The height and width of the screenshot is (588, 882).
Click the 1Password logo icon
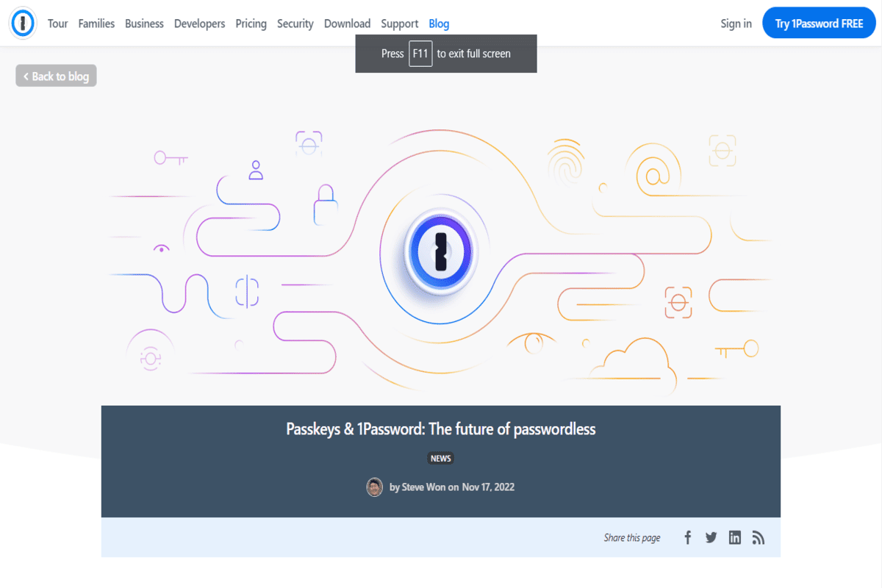[22, 23]
